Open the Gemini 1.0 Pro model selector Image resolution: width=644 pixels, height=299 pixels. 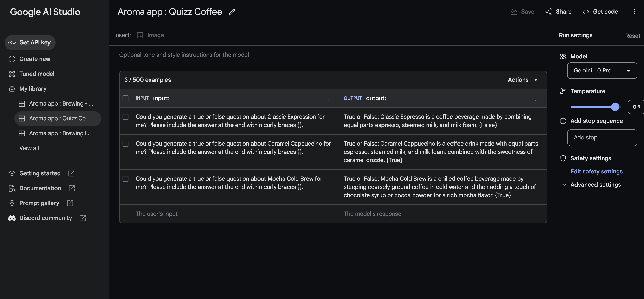click(602, 70)
